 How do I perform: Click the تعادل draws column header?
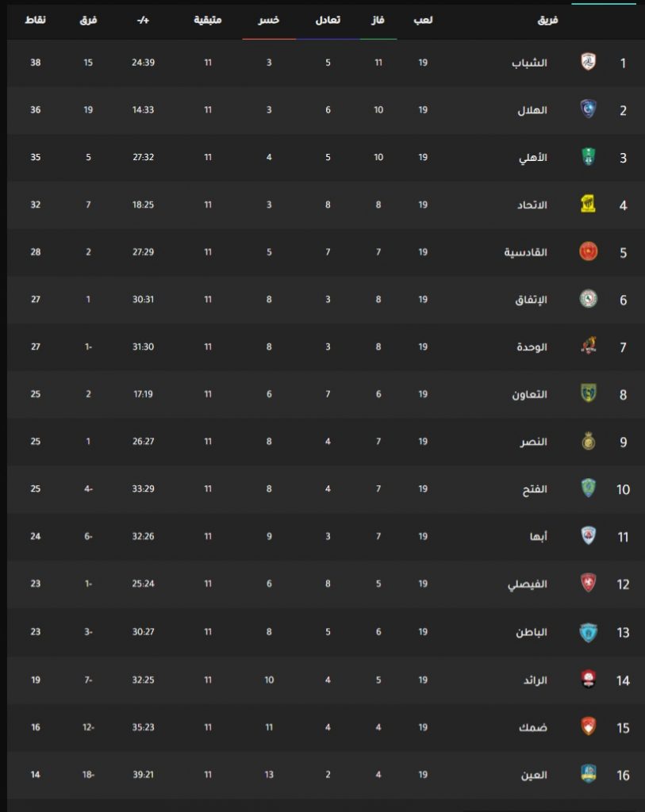[328, 20]
